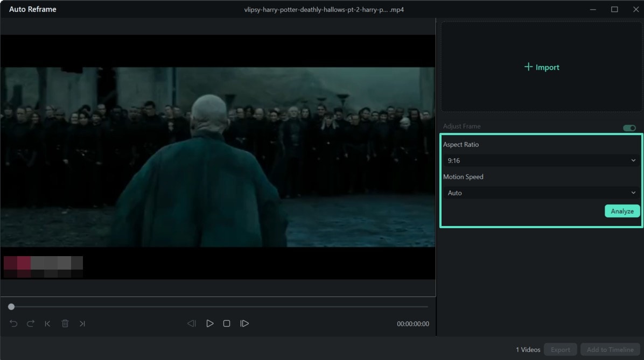This screenshot has height=360, width=644.
Task: Click the Undo arrow icon
Action: [x=13, y=323]
